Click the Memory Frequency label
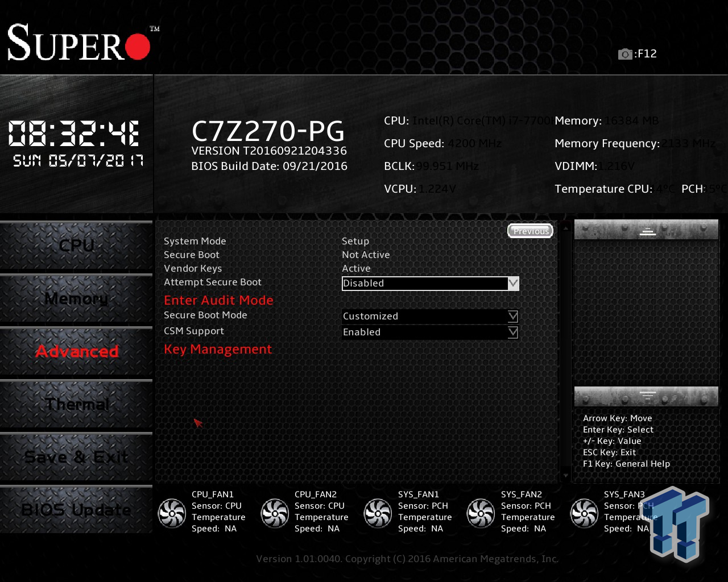Viewport: 728px width, 582px height. (607, 144)
